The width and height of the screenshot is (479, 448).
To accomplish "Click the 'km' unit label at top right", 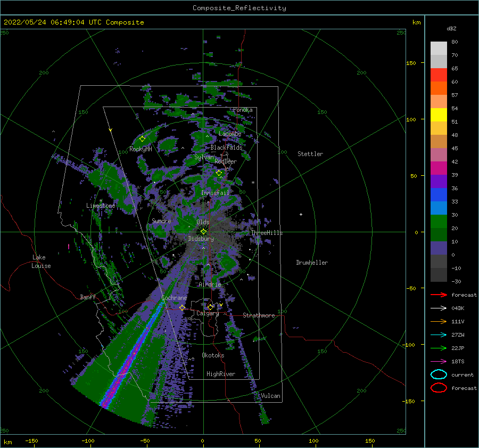I will tap(416, 22).
